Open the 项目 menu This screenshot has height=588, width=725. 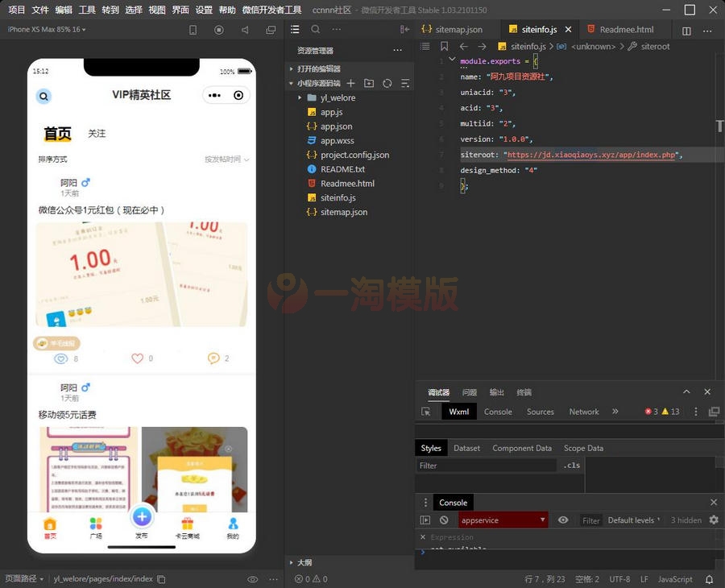(x=16, y=10)
